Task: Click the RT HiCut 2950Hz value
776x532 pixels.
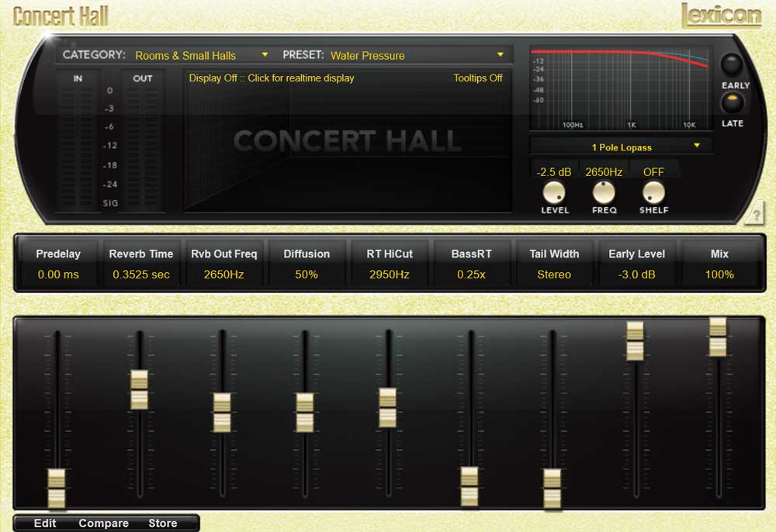Action: pyautogui.click(x=389, y=275)
